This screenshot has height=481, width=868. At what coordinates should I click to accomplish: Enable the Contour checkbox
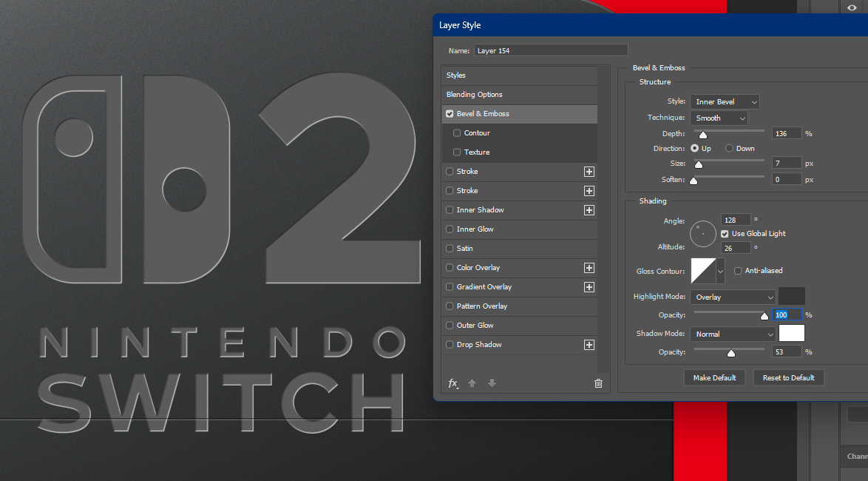click(x=457, y=133)
